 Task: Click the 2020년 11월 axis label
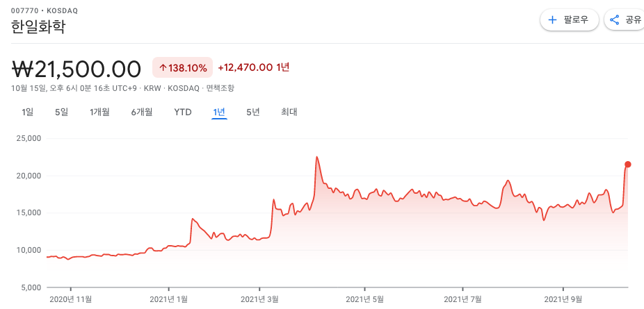coord(70,299)
